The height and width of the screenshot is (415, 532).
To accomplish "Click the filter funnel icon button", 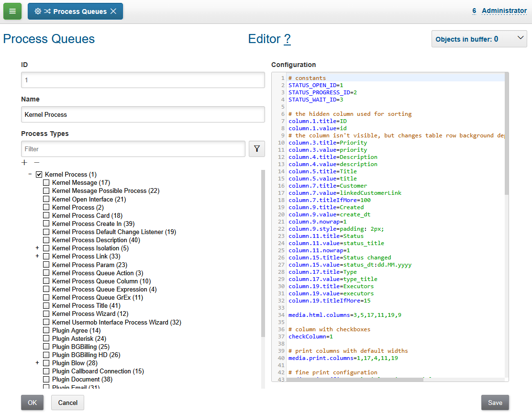I will pyautogui.click(x=256, y=149).
